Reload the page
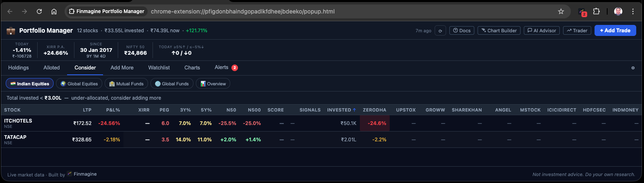Screen dimensions: 644x183 point(39,11)
